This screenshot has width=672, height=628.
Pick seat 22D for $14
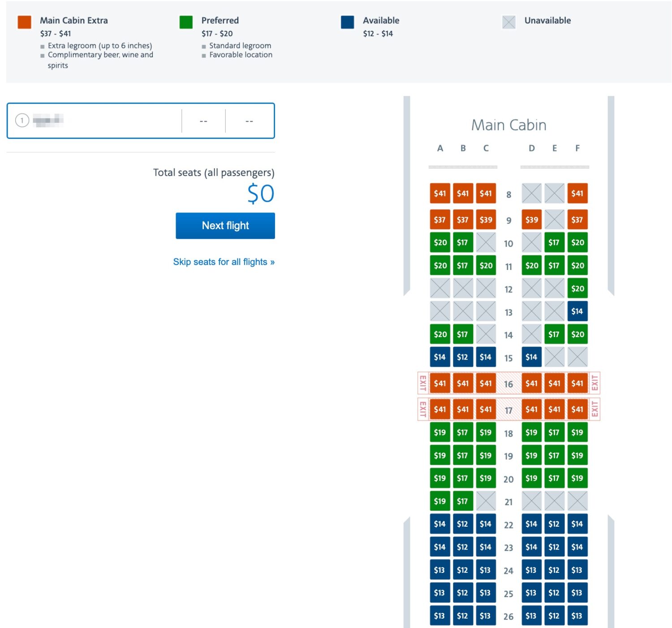(x=531, y=524)
